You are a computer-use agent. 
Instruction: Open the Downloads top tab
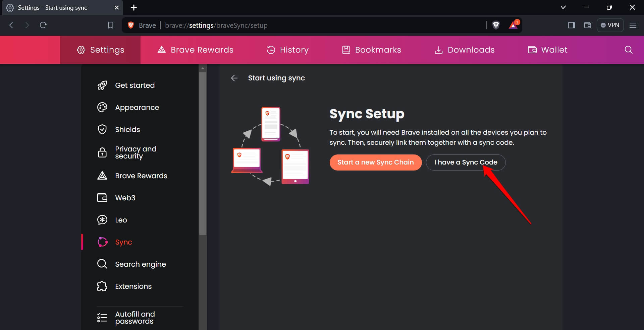click(x=465, y=50)
